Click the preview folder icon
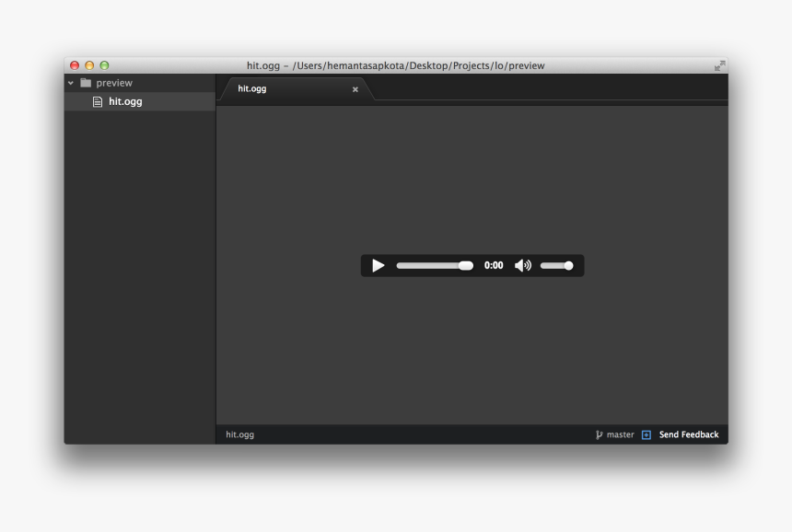Image resolution: width=792 pixels, height=532 pixels. (86, 83)
